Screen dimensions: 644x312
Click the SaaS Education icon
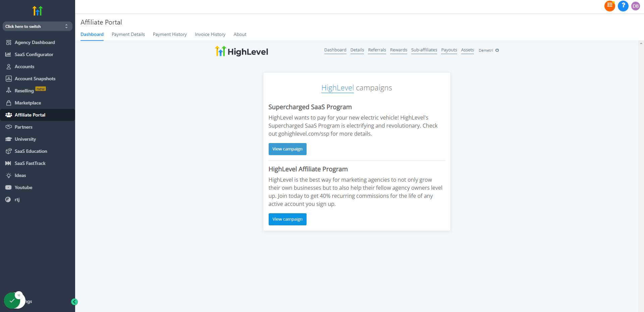point(9,151)
